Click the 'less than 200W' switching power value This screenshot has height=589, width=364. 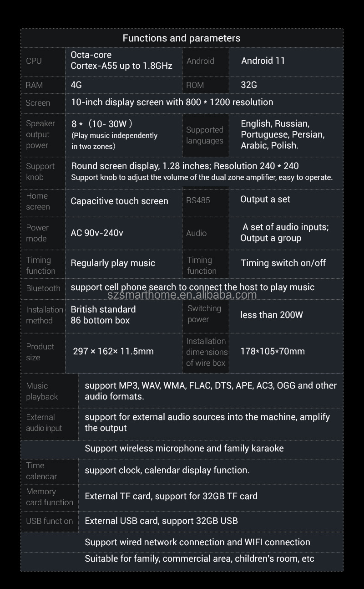271,315
